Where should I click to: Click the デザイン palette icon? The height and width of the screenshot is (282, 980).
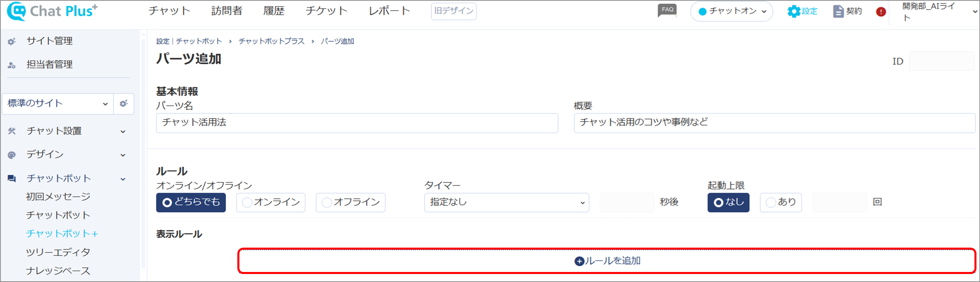12,155
